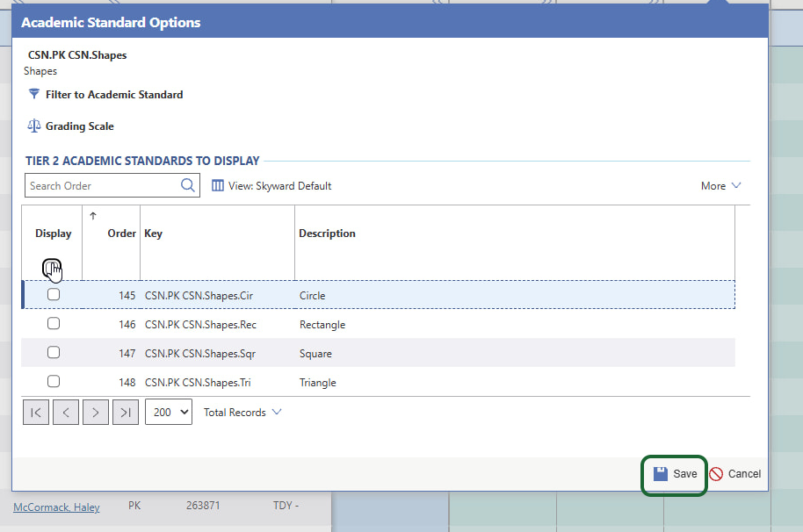Click order value 147
Viewport: 803px width, 532px height.
pos(127,354)
